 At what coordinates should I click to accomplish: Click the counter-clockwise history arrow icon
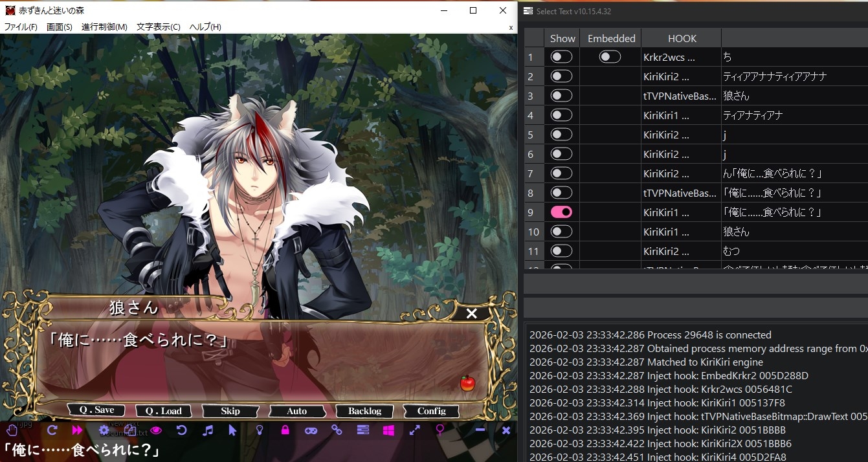pos(182,430)
